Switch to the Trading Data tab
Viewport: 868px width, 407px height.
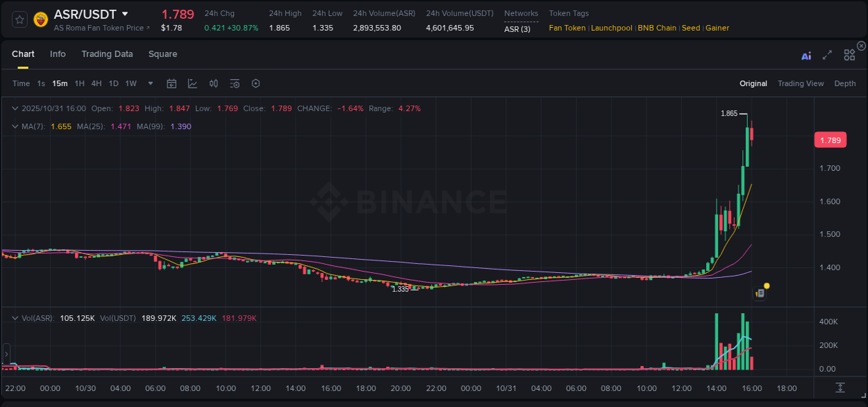(107, 53)
